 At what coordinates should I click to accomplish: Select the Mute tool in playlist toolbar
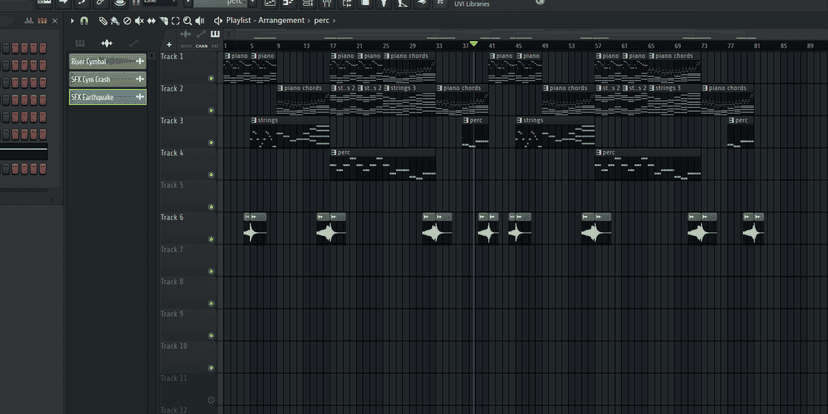(139, 20)
